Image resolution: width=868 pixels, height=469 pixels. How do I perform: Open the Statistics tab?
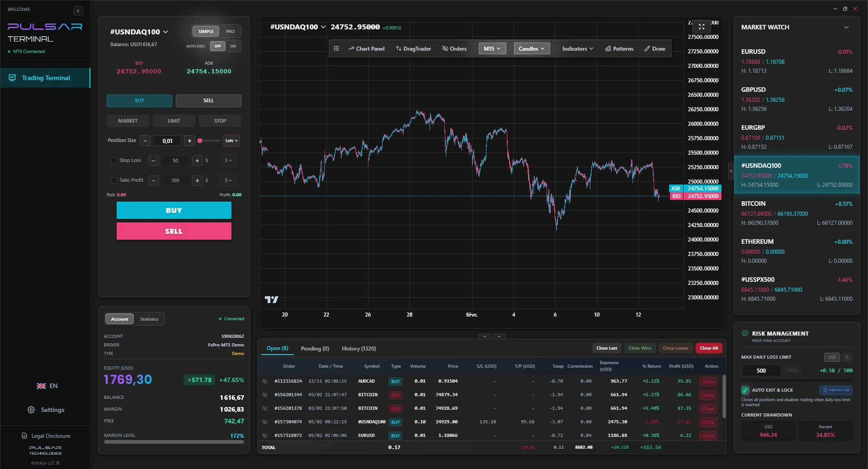tap(149, 319)
